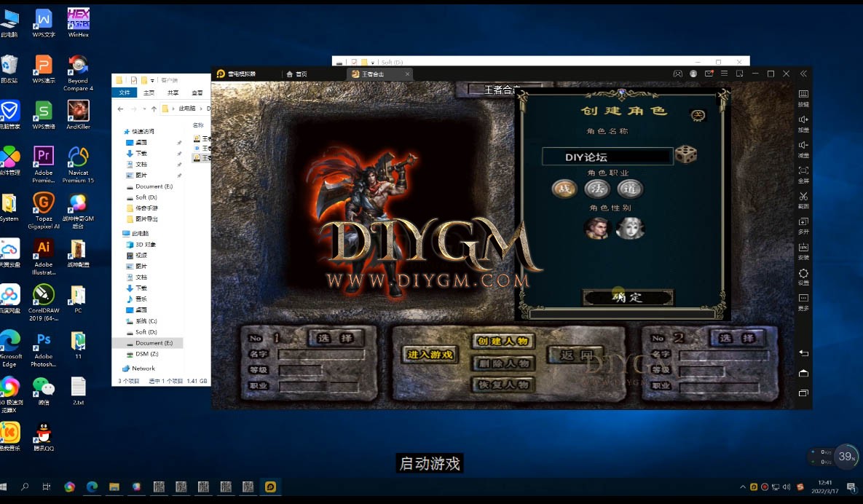Image resolution: width=863 pixels, height=504 pixels.
Task: Click the 创建人物 create character button
Action: 503,341
